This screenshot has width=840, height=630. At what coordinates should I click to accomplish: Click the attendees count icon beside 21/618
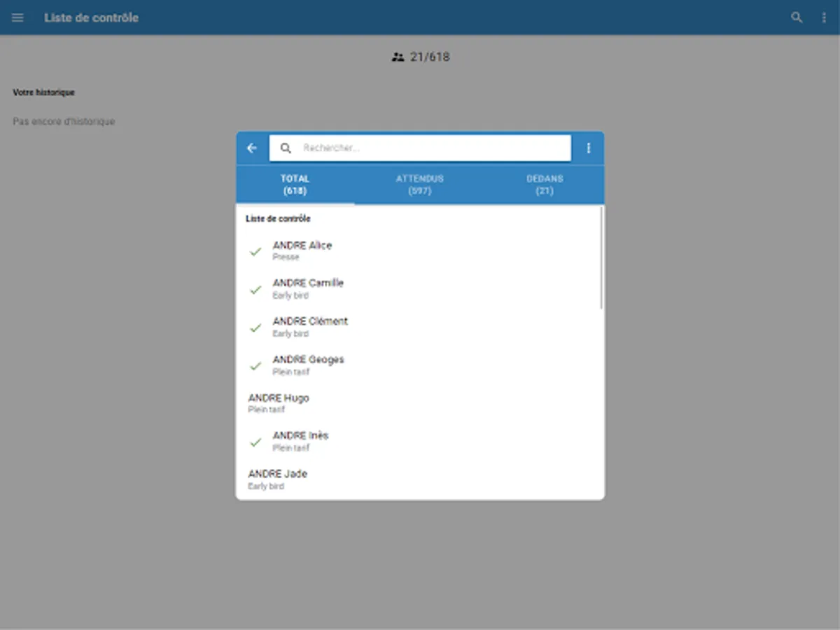tap(398, 57)
